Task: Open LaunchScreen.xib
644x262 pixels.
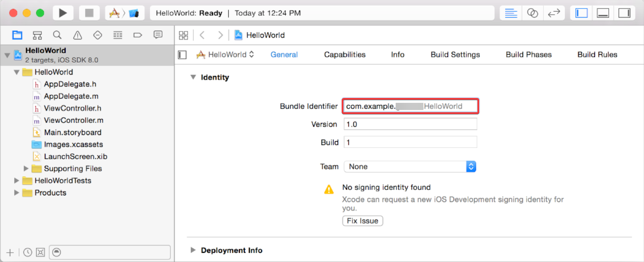Action: coord(75,156)
